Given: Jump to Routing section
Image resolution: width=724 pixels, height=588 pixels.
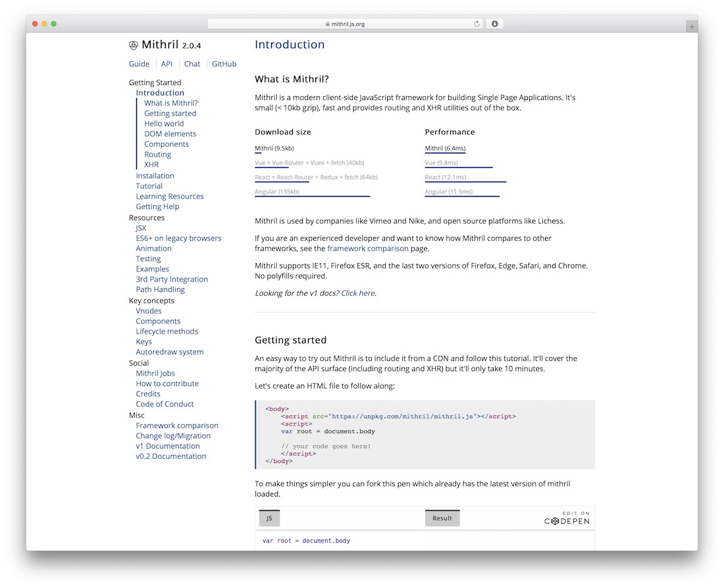Looking at the screenshot, I should click(157, 154).
